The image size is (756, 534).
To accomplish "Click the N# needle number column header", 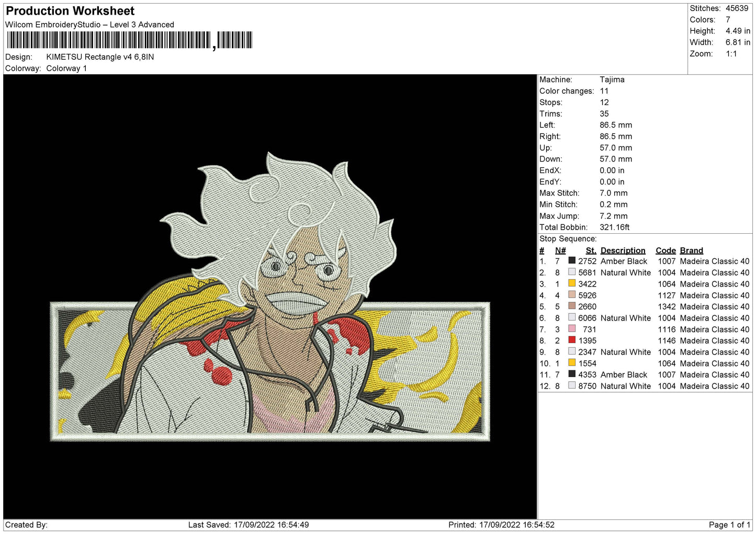I will (560, 251).
